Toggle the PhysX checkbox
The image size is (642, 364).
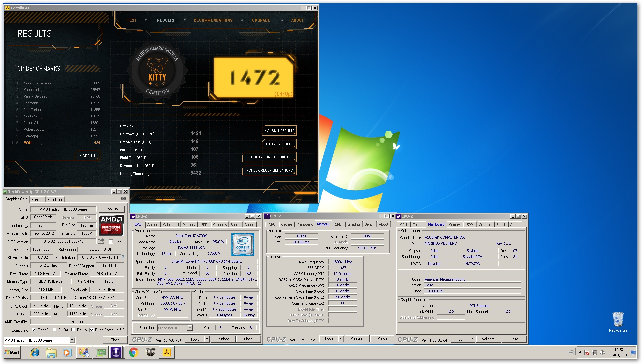click(73, 330)
